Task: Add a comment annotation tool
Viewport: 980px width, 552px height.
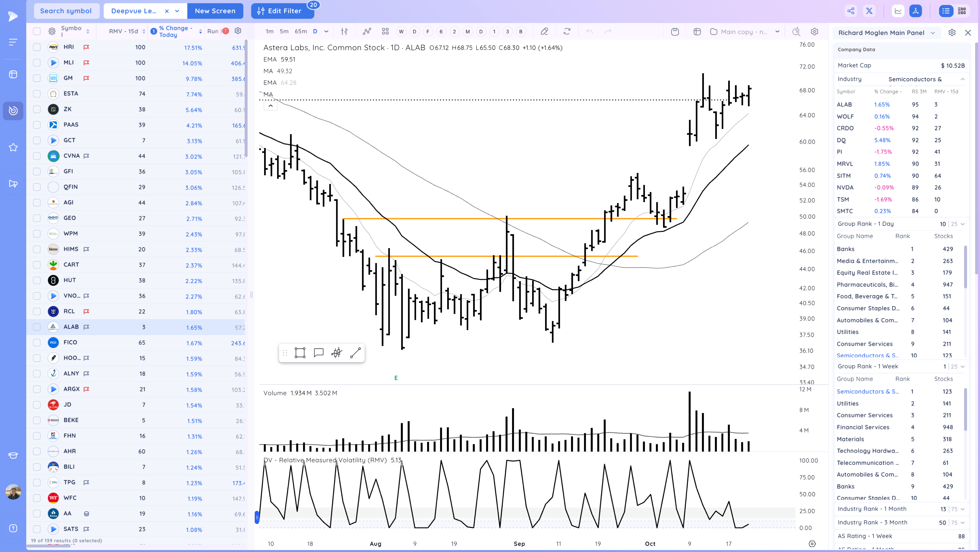Action: tap(318, 353)
